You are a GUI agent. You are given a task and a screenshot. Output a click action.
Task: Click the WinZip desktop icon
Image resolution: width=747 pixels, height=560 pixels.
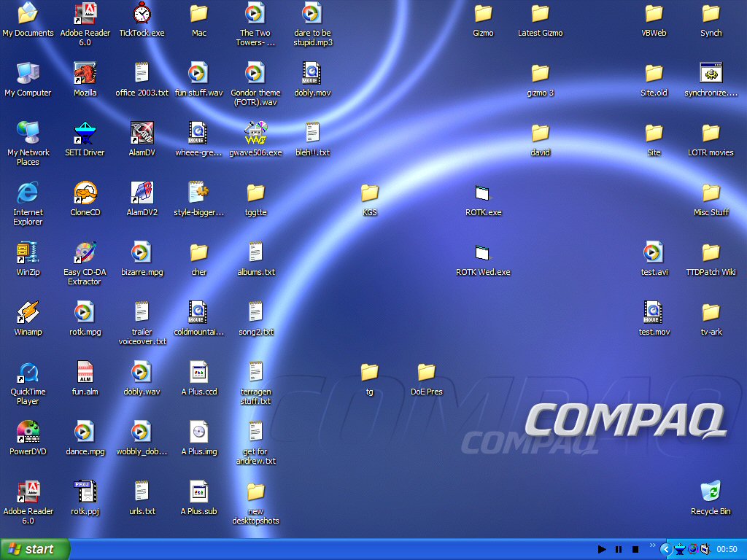pyautogui.click(x=28, y=253)
